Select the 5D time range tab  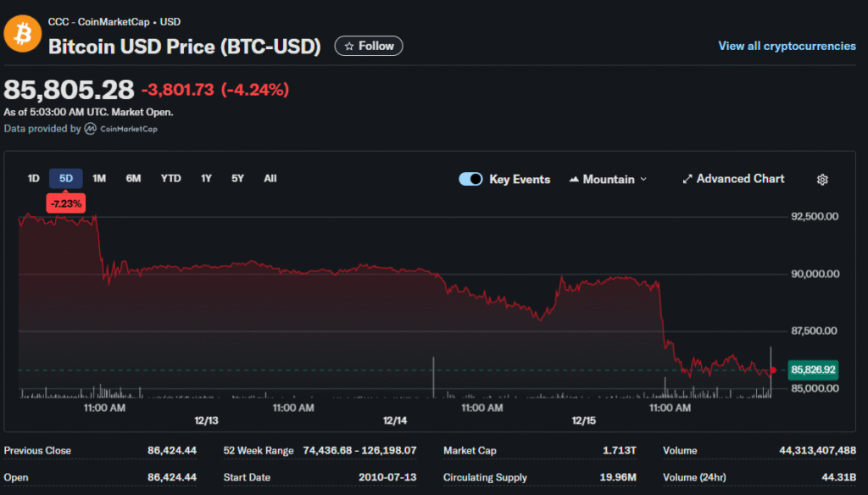pos(65,178)
